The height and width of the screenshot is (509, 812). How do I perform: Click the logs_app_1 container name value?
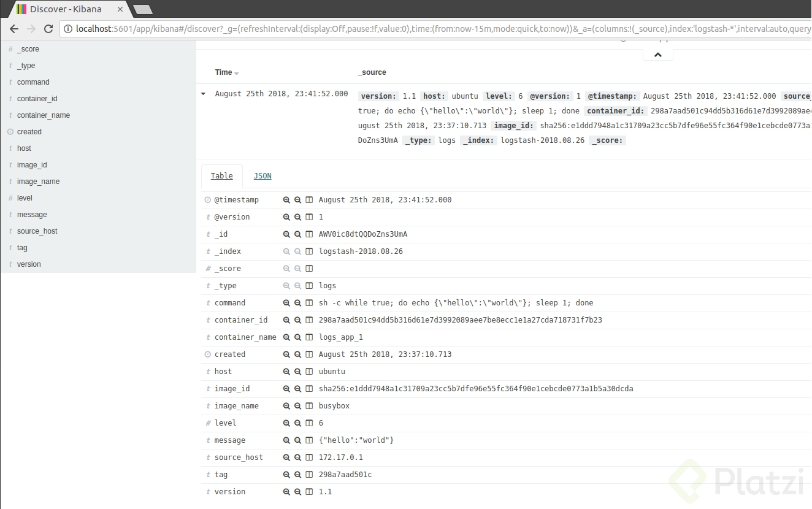pyautogui.click(x=341, y=337)
